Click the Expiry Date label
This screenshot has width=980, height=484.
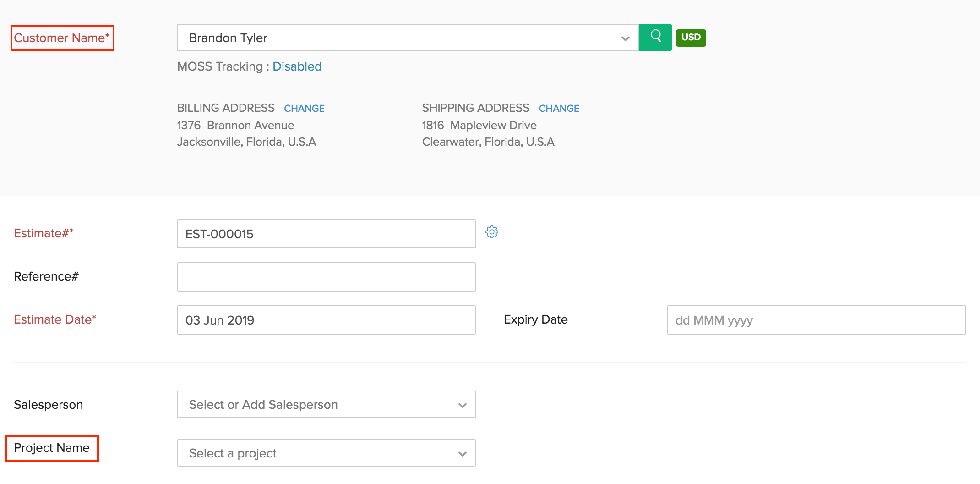(x=535, y=319)
